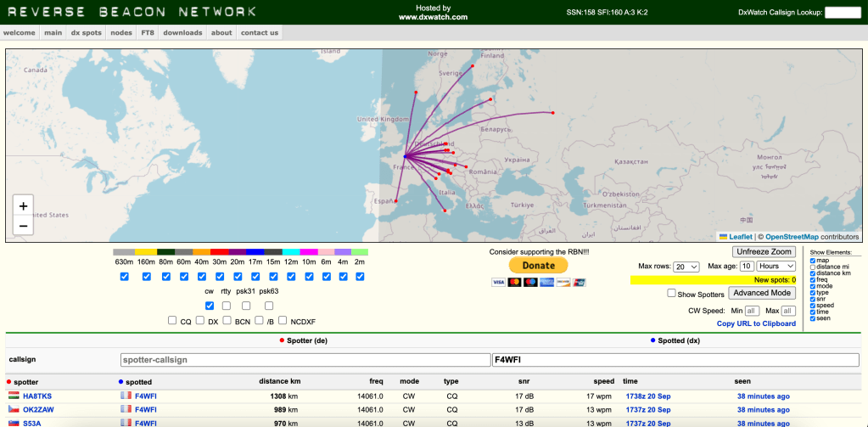Viewport: 868px width, 427px height.
Task: Click the Visa card icon under Donate
Action: [498, 282]
